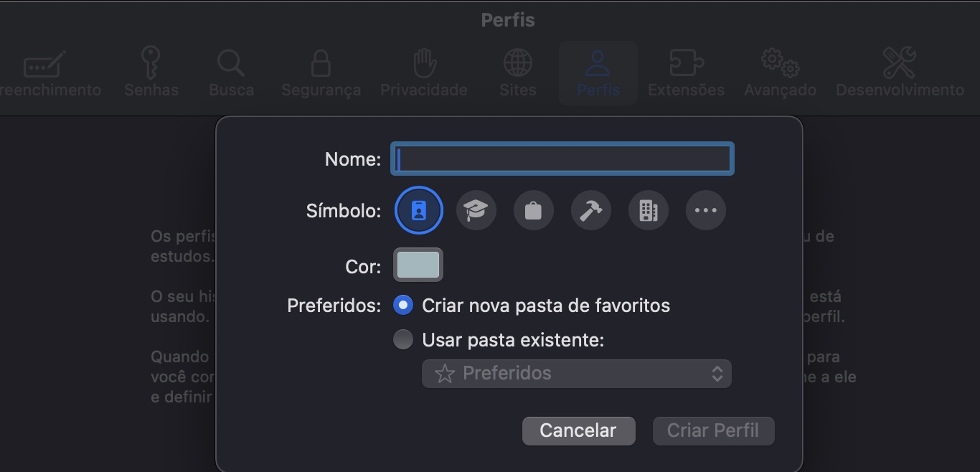
Task: Select the graduation cap symbol
Action: [x=476, y=210]
